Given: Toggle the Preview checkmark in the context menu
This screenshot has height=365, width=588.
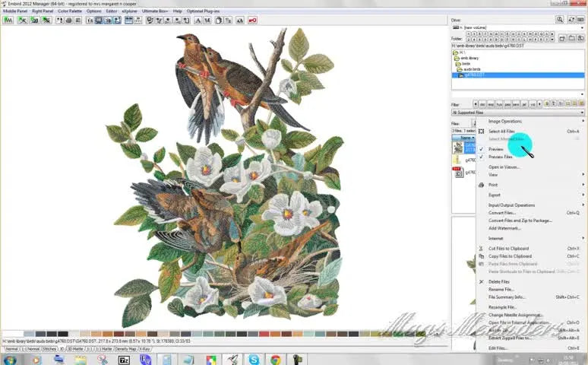Looking at the screenshot, I should (x=481, y=149).
